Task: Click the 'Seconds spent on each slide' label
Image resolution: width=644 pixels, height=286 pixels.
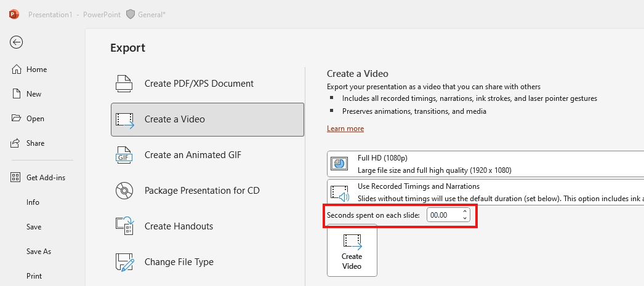Action: coord(373,215)
